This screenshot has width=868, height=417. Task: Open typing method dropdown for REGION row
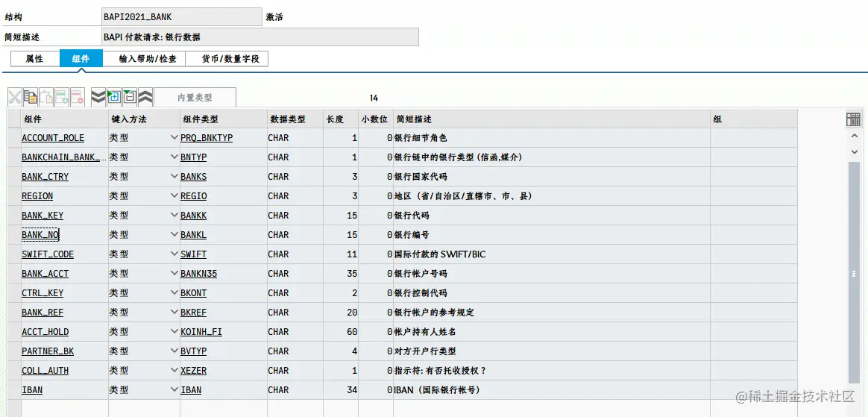click(174, 196)
